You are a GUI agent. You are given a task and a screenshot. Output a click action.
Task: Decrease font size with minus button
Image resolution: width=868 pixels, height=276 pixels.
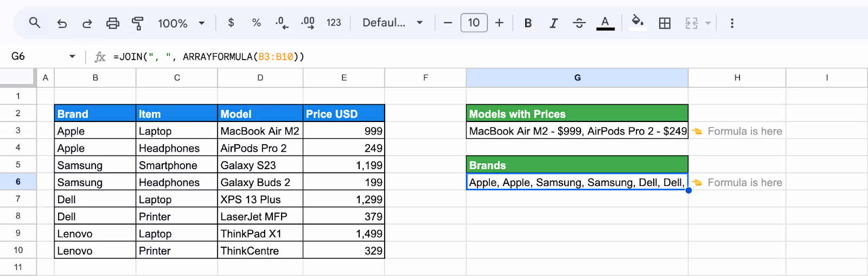point(448,23)
